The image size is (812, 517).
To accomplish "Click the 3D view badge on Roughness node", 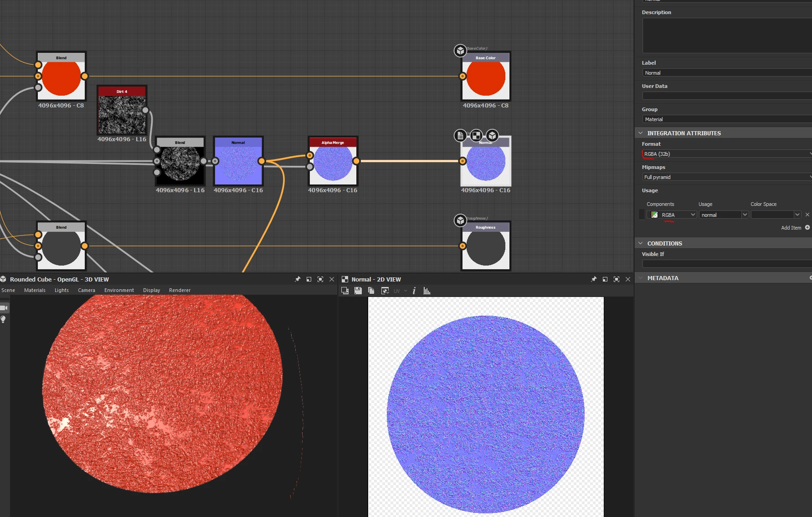I will [x=460, y=220].
